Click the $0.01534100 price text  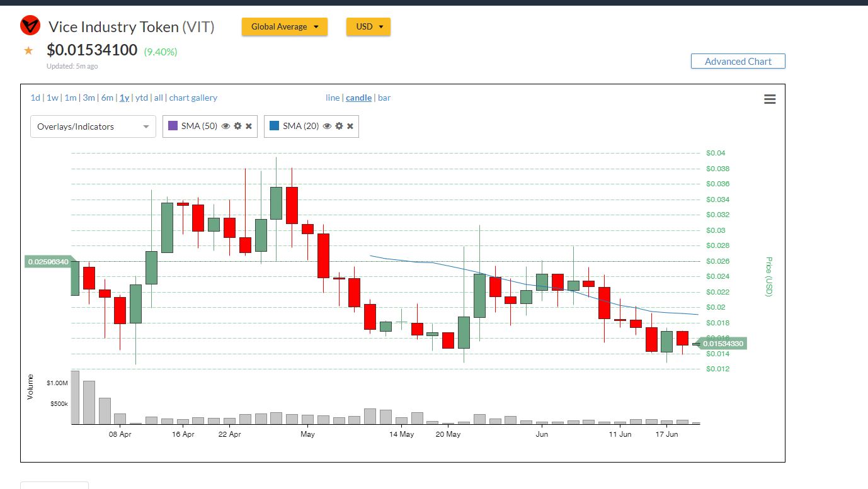click(92, 50)
